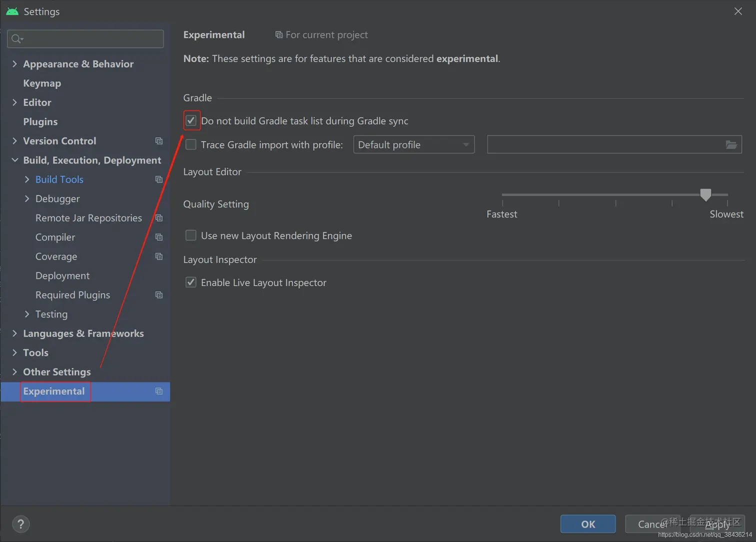Click Cancel to discard changes
The width and height of the screenshot is (756, 542).
652,524
